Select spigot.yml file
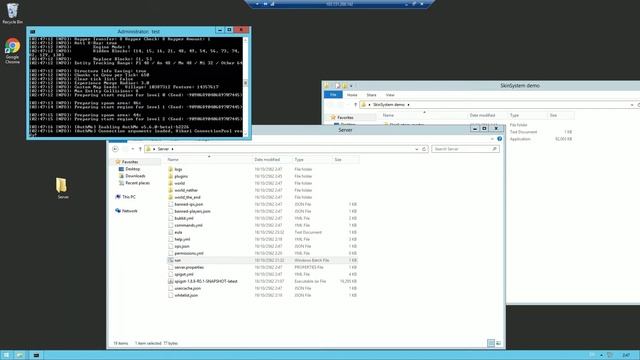 [x=184, y=274]
